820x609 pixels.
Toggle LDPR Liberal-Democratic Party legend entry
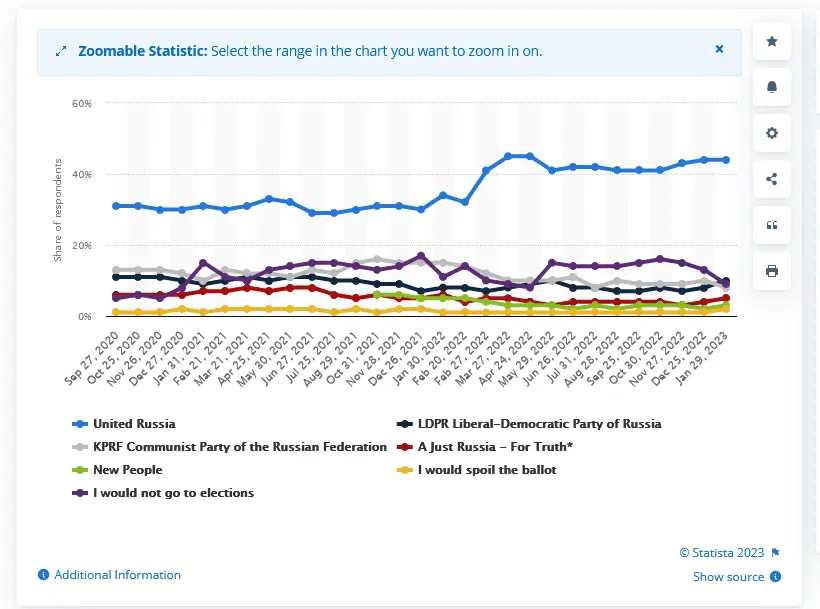click(539, 424)
